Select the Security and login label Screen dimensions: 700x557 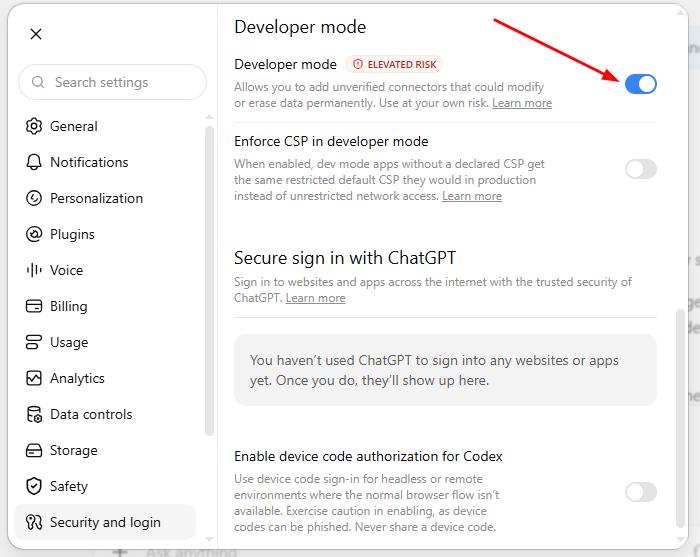coord(105,522)
